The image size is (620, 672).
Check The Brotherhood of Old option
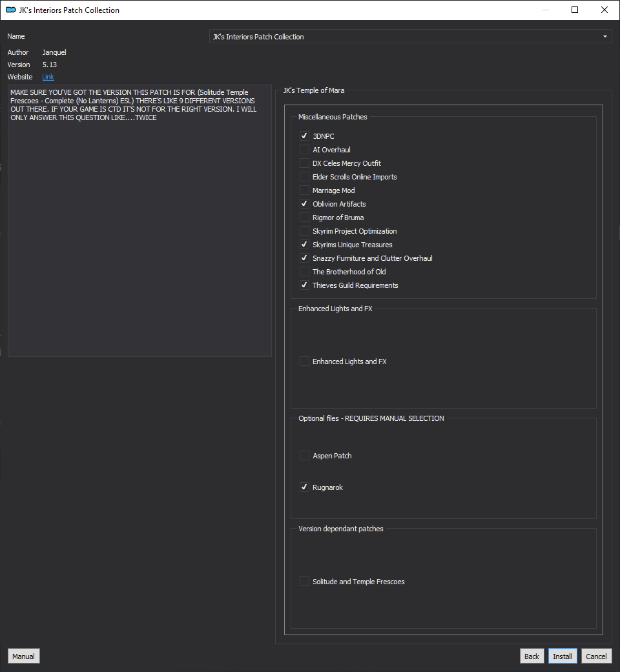pyautogui.click(x=304, y=272)
